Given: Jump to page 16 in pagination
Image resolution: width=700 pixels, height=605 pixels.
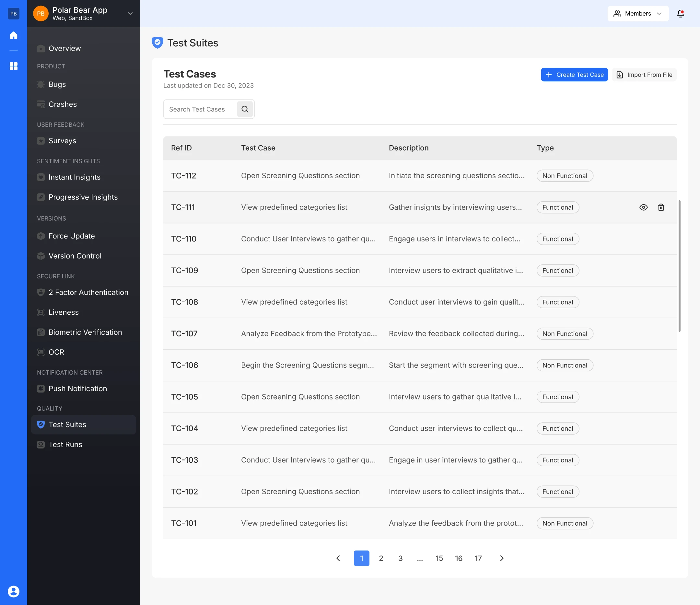Looking at the screenshot, I should coord(459,558).
